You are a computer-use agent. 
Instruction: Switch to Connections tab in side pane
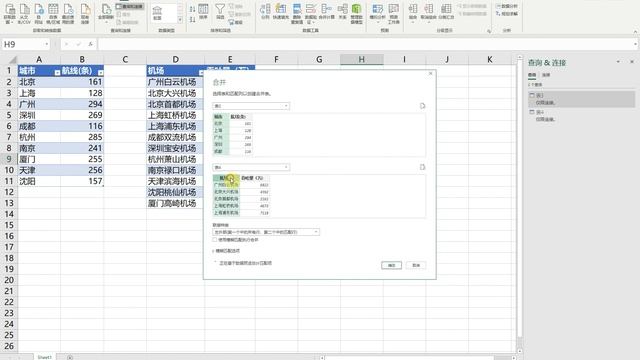[x=546, y=75]
